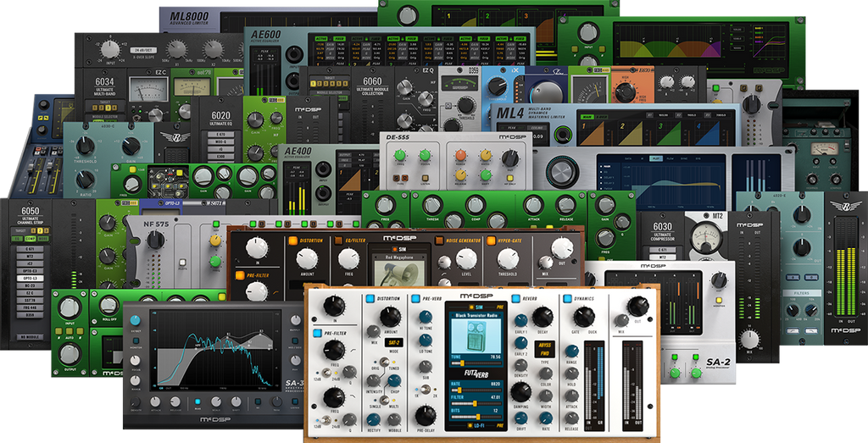
Task: Click the FutzVerb Dynamics HOLD knob
Action: point(572,374)
